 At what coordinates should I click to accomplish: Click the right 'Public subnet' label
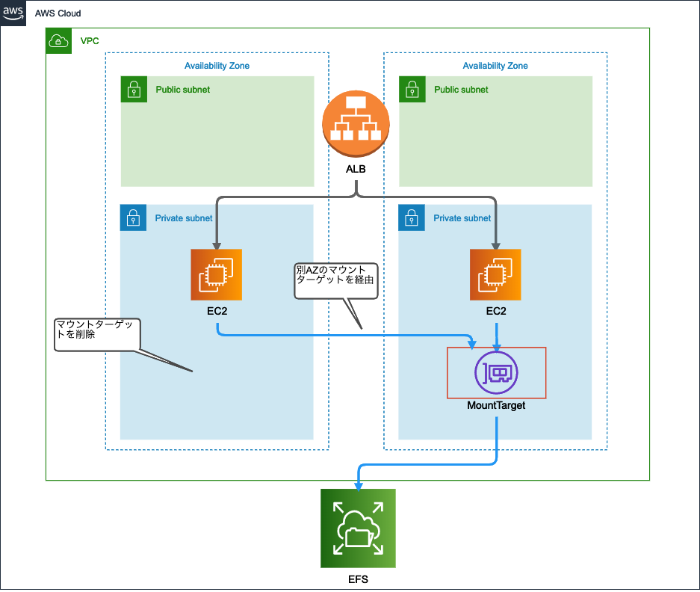pos(461,90)
